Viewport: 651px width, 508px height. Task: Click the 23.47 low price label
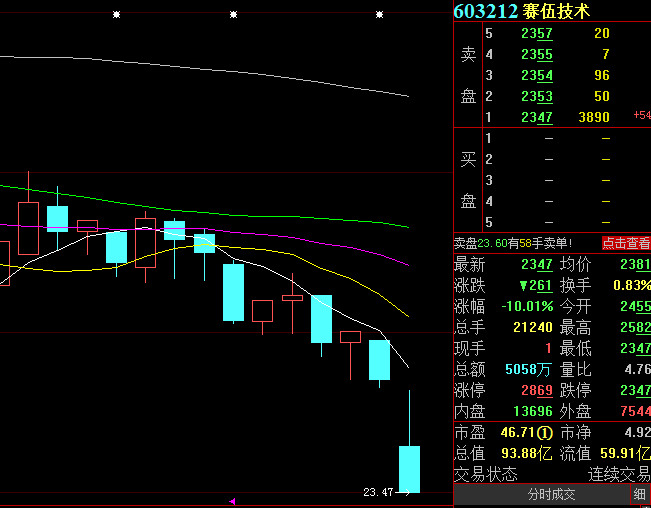[378, 492]
